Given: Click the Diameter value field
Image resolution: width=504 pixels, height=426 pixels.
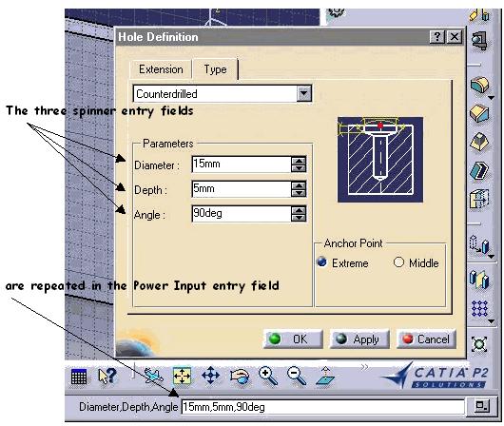Looking at the screenshot, I should click(x=242, y=164).
